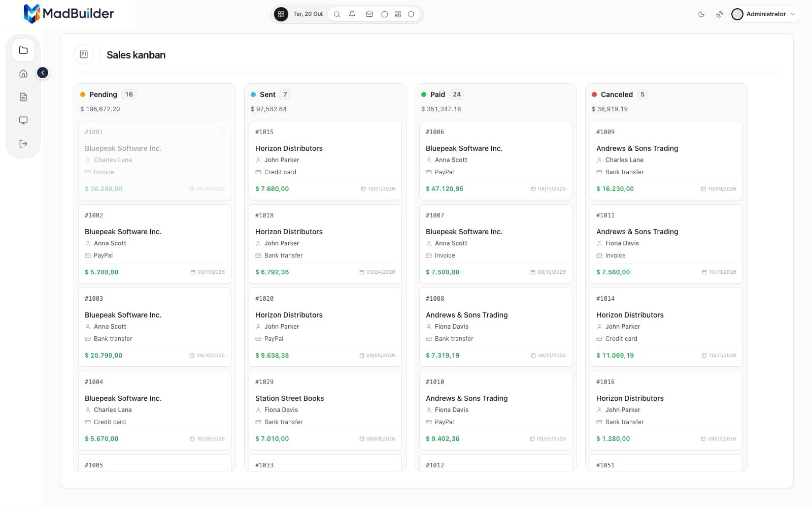Click date 10/09/2026 on card #1009
812x508 pixels.
pyautogui.click(x=722, y=189)
